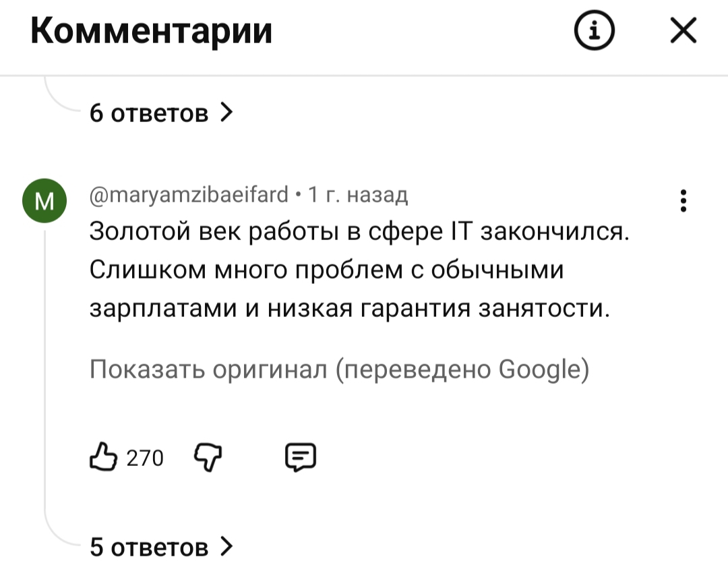This screenshot has height=588, width=728.
Task: Click the chevron beside "6 ответов"
Action: click(226, 112)
